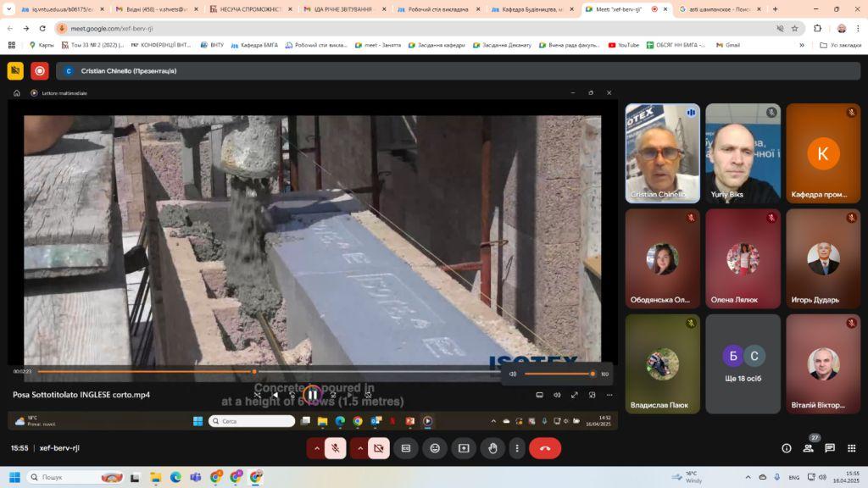This screenshot has height=488, width=868.
Task: Show more bookmarks chevron
Action: click(802, 46)
